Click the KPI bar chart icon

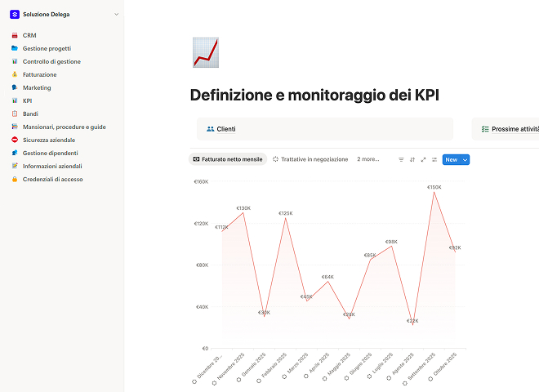point(15,100)
